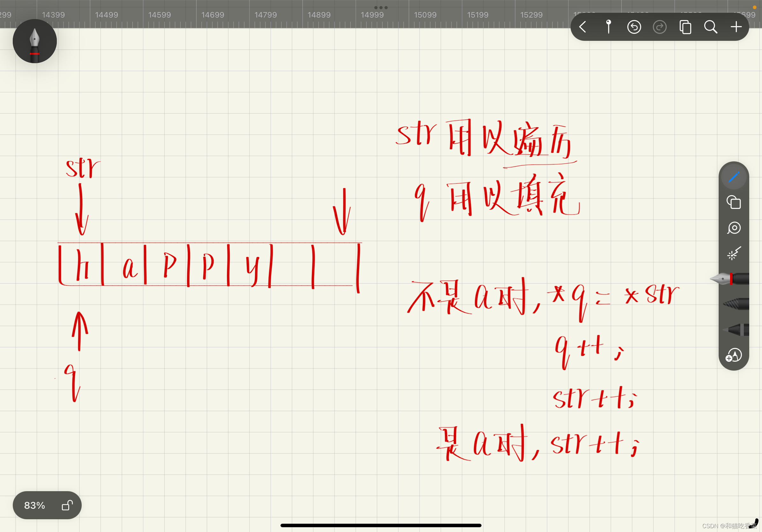Activate the laser pointer tool
This screenshot has height=532, width=762.
tap(734, 254)
